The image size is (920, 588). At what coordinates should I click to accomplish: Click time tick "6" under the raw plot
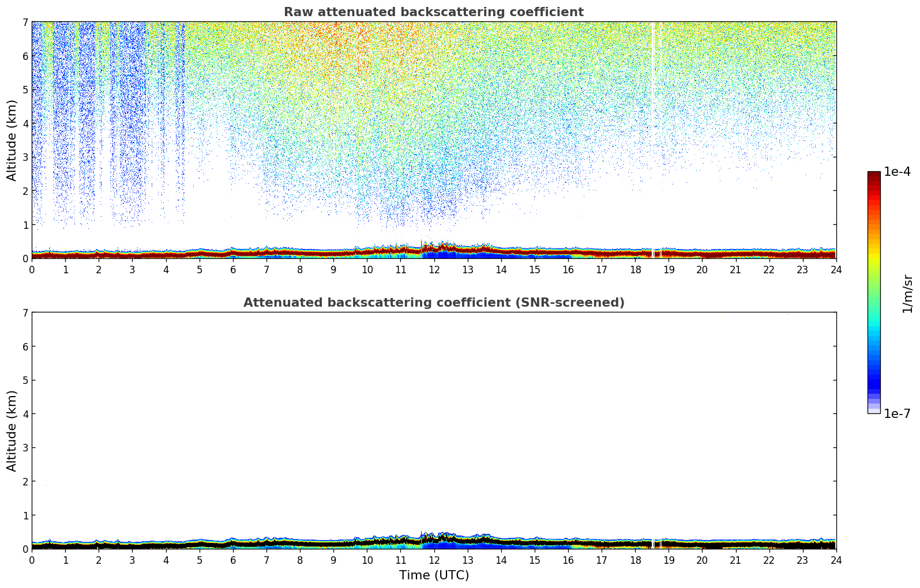coord(233,269)
